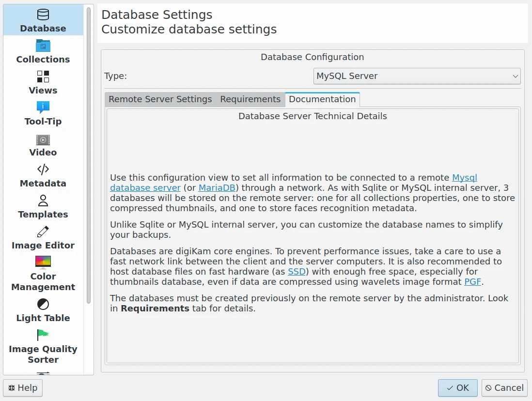The image size is (532, 401).
Task: Switch to the Requirements tab
Action: click(x=250, y=99)
